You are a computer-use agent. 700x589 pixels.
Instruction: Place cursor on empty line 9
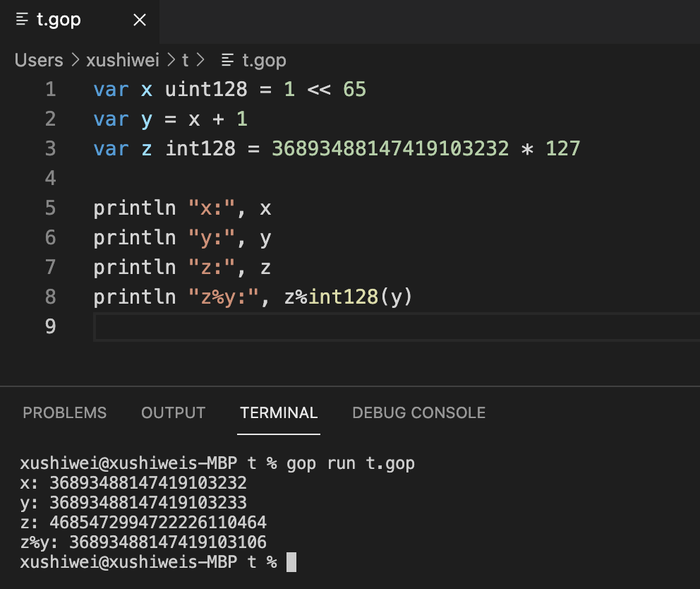click(397, 327)
